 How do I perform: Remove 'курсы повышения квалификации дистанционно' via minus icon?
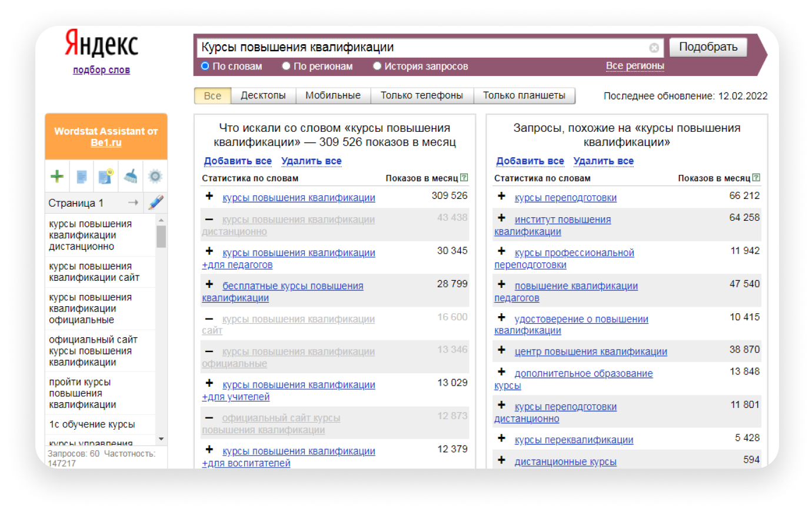coord(209,219)
